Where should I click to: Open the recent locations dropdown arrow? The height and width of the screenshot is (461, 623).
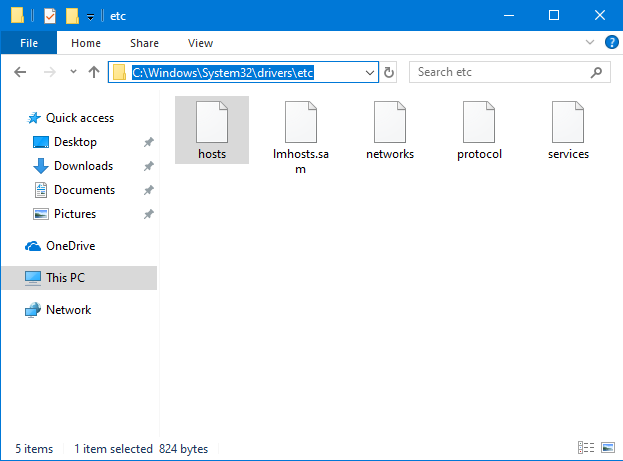(x=73, y=72)
